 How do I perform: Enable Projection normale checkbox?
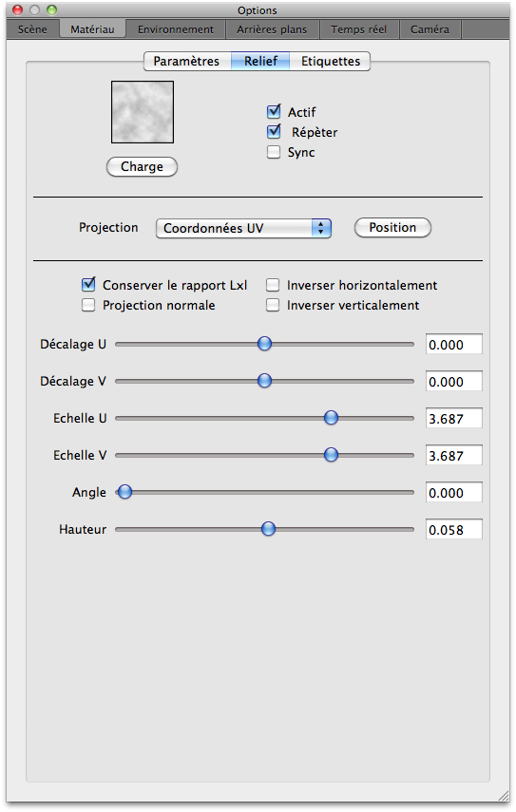click(88, 305)
